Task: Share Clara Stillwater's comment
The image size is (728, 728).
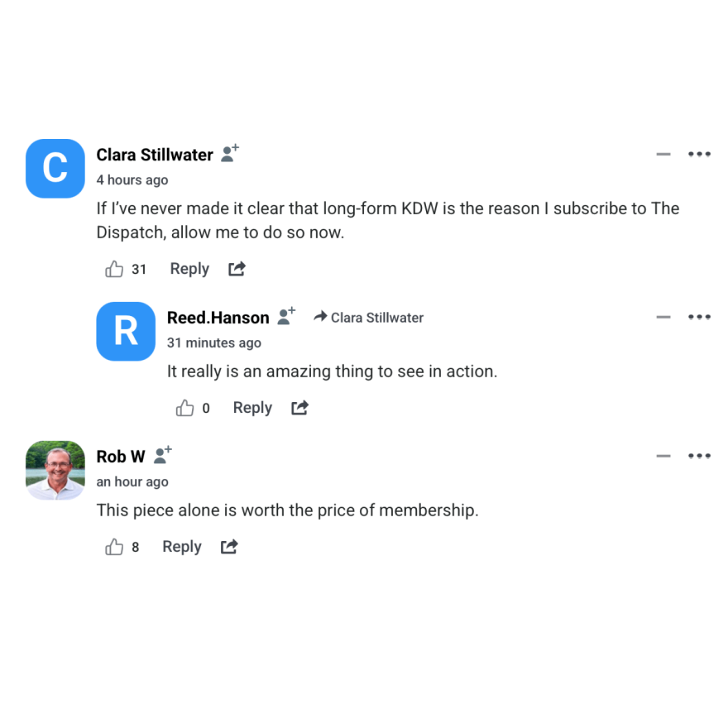Action: tap(236, 268)
